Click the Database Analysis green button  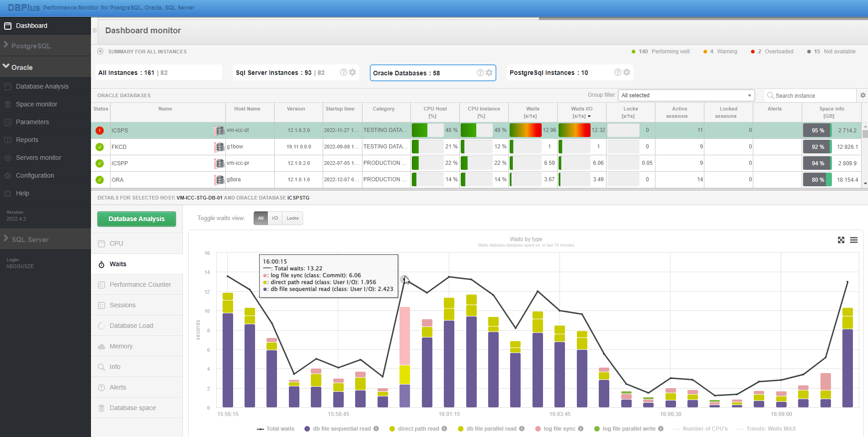pyautogui.click(x=136, y=219)
